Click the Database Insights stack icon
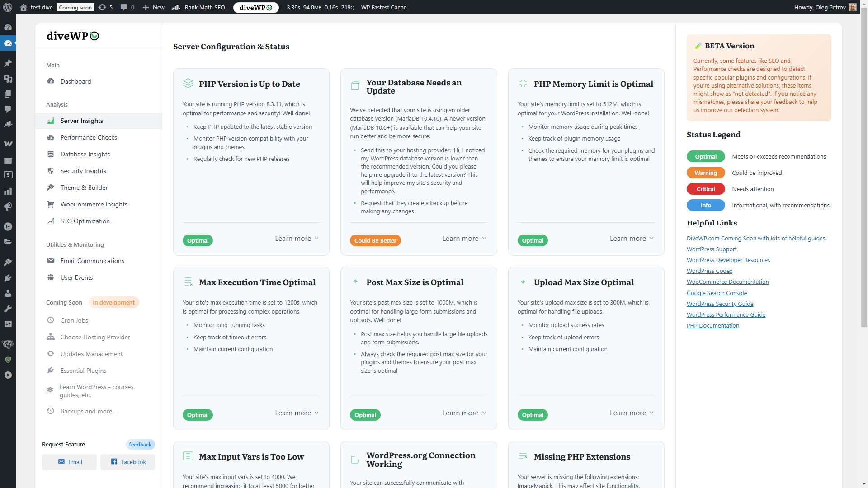Viewport: 868px width, 488px height. [51, 154]
